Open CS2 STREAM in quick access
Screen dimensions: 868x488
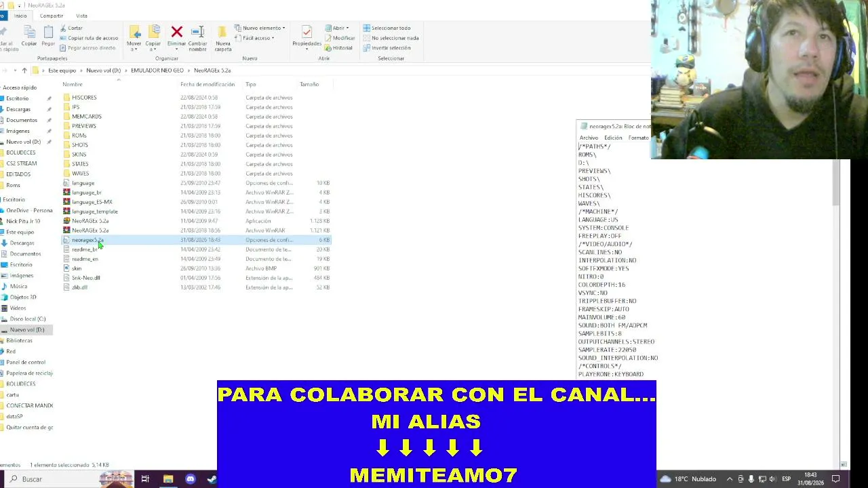(22, 163)
